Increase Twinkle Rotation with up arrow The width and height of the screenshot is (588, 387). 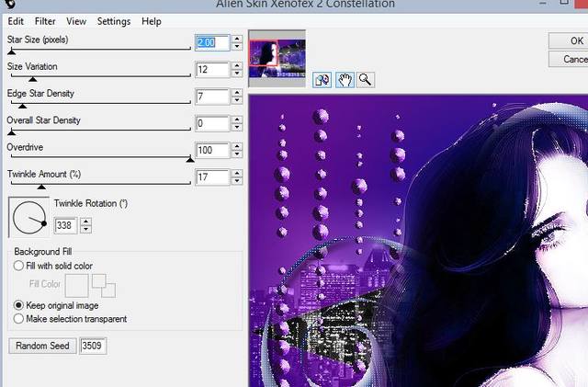point(85,222)
